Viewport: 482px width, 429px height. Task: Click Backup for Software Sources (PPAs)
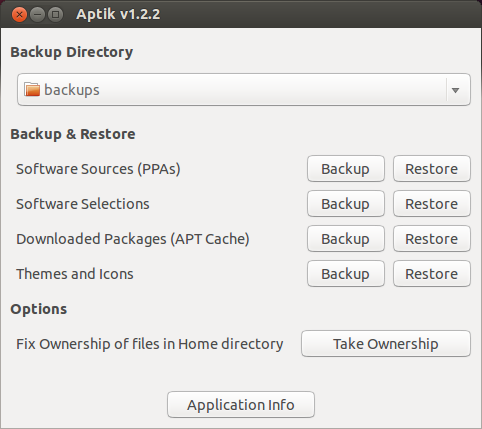point(346,169)
